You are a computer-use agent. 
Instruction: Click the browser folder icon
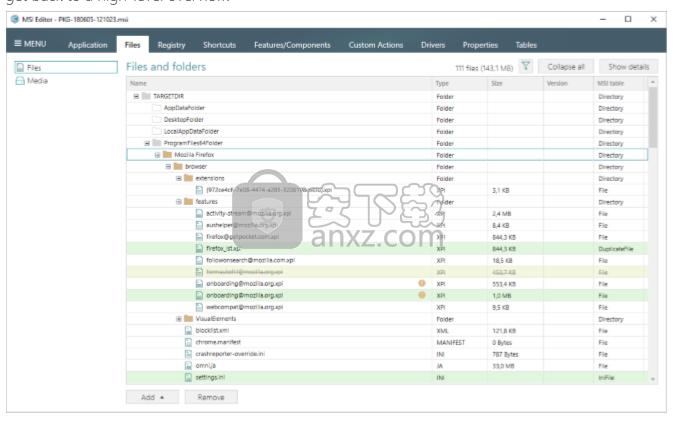(x=178, y=166)
